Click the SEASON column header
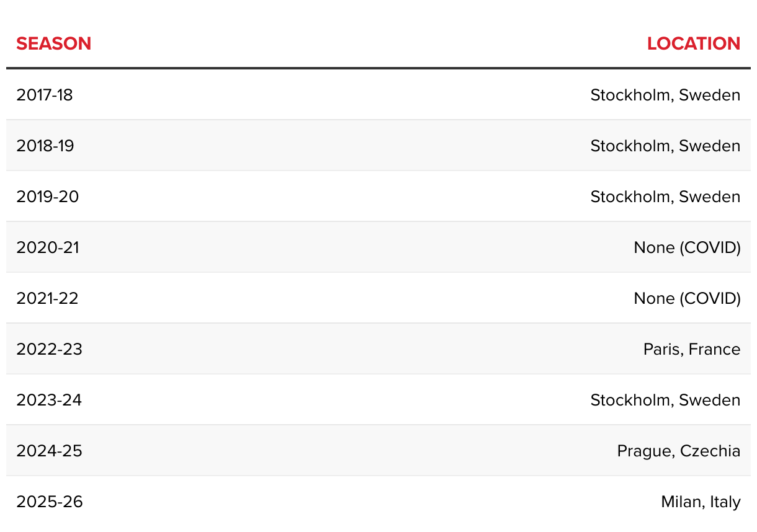Screen dimensions: 757x532 coord(53,43)
